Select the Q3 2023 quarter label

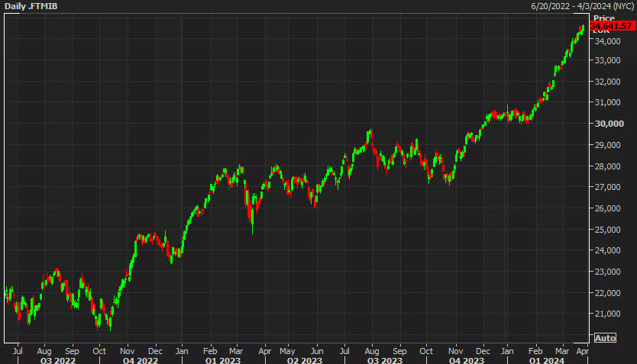click(x=385, y=360)
